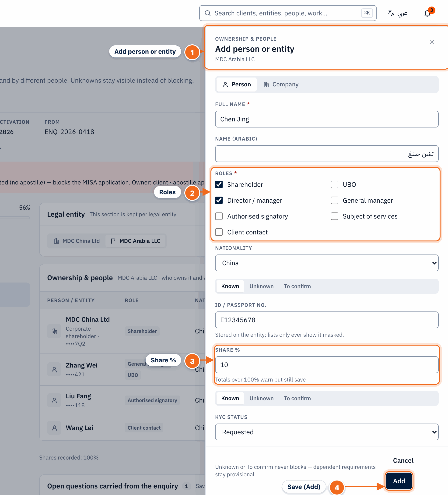Close the Add person or entity panel
Screen dimensions: 448x495
tap(432, 42)
